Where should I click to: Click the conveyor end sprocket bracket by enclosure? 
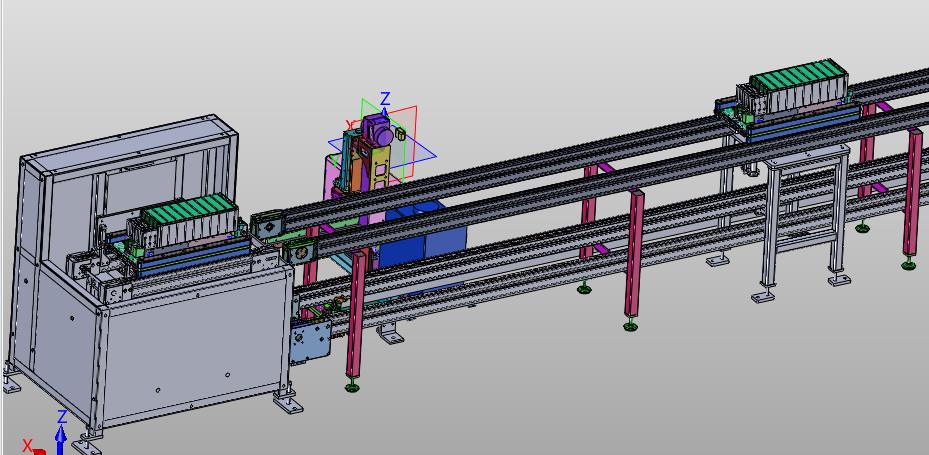[268, 228]
